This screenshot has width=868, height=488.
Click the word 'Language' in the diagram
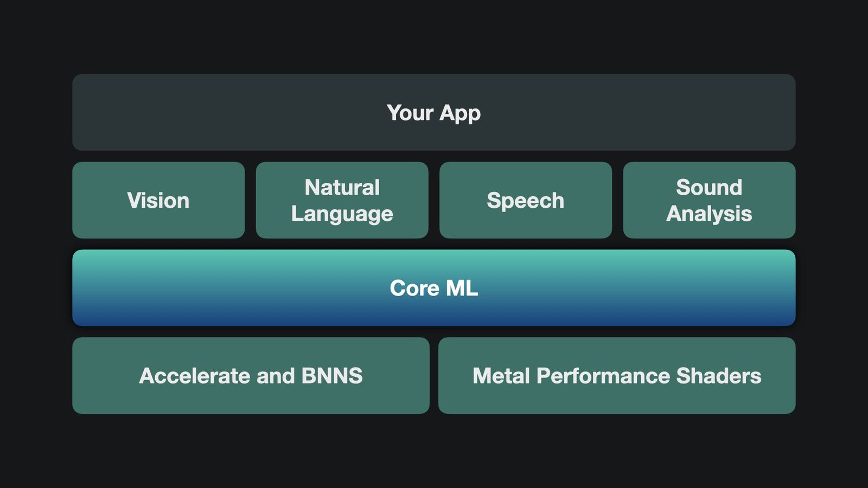[x=342, y=214]
